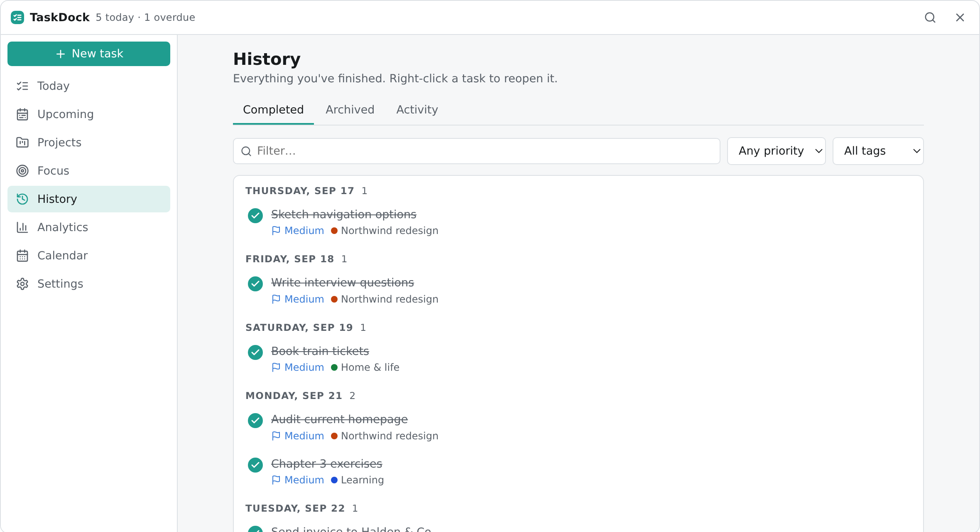Click green Home & life project dot
The height and width of the screenshot is (532, 980).
[x=334, y=367]
